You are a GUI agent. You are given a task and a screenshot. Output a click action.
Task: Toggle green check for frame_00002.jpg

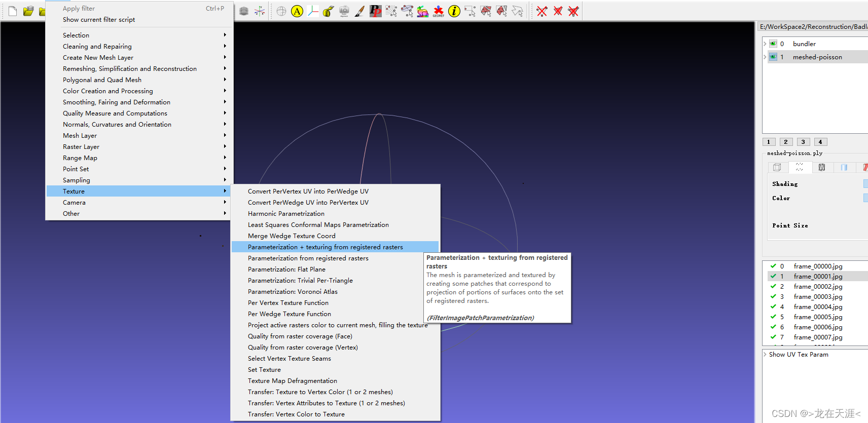(773, 286)
